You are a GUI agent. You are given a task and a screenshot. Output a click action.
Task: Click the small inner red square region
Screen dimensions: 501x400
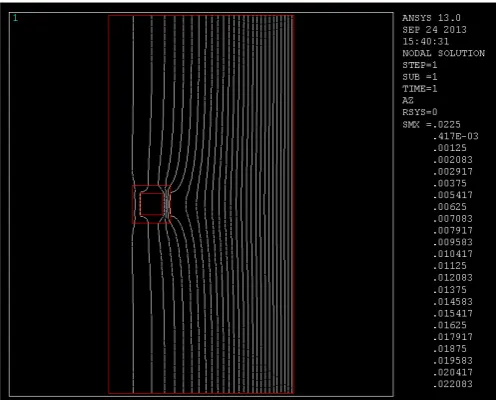click(x=152, y=204)
